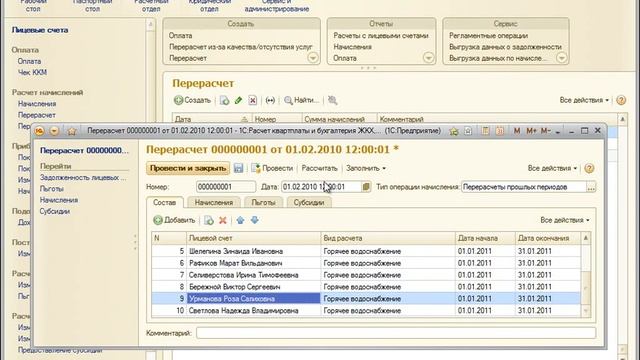
Task: Open the orange dropdown arrow next to the 1C logo
Action: [54, 131]
